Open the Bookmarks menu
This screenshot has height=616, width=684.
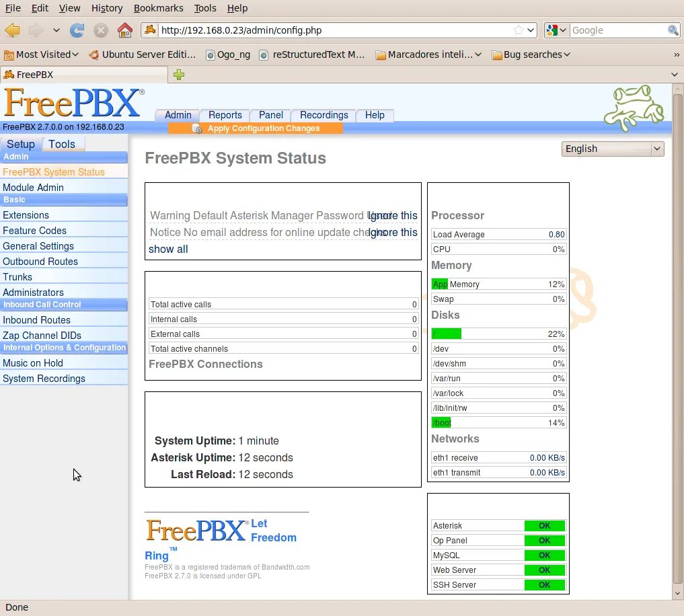click(158, 8)
